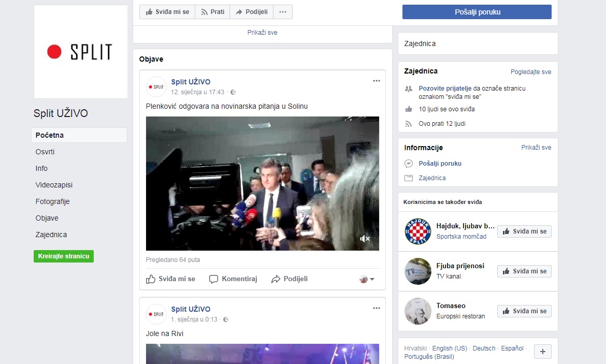Screen dimensions: 606x364
Task: Expand the react-as profile selector dropdown
Action: (x=367, y=279)
